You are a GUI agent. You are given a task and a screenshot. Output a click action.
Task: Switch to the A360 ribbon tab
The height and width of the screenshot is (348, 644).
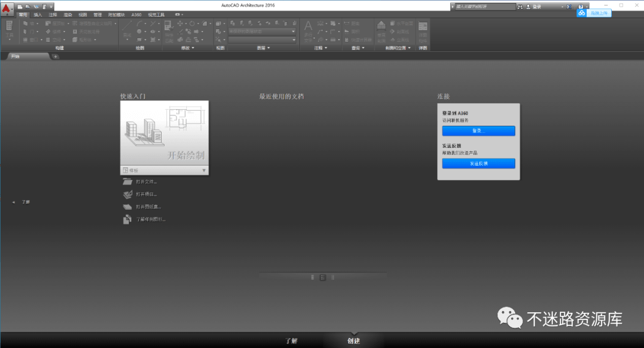(x=137, y=15)
